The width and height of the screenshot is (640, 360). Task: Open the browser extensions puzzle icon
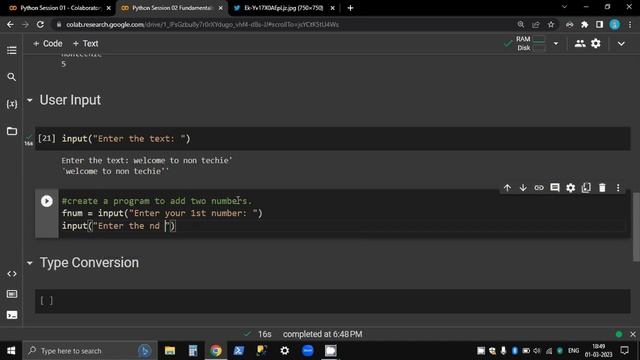point(584,24)
